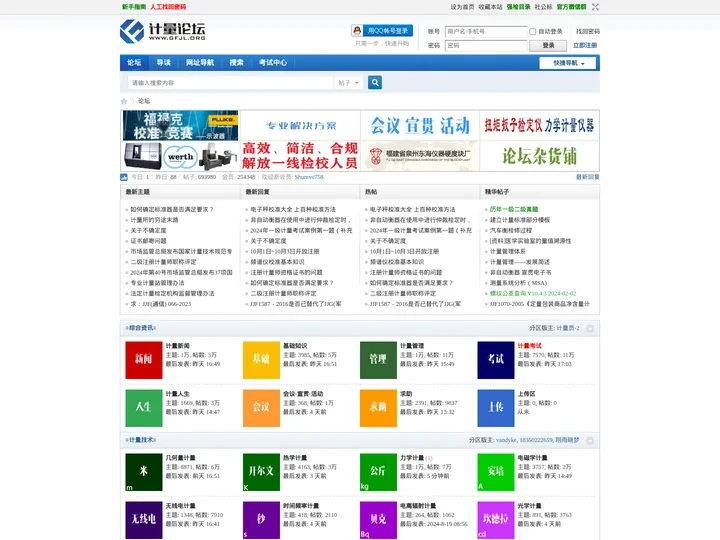This screenshot has width=720, height=540.
Task: Click the 计量论坛 site logo
Action: pyautogui.click(x=163, y=31)
